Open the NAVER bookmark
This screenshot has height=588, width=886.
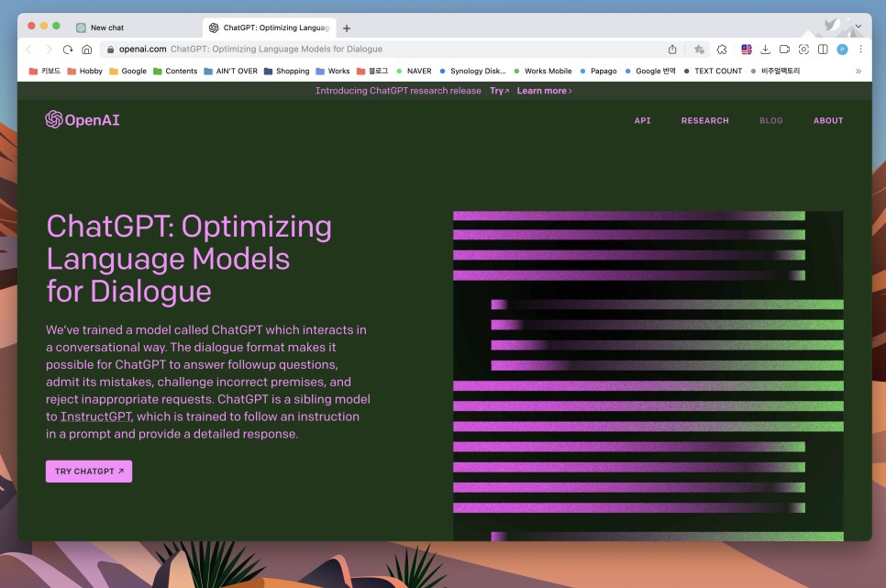coord(414,72)
